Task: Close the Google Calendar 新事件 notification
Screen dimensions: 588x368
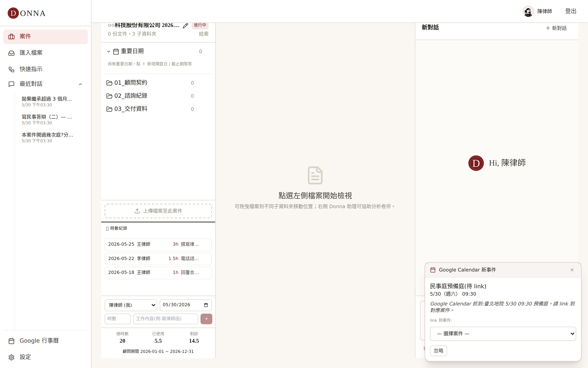Action: click(572, 270)
